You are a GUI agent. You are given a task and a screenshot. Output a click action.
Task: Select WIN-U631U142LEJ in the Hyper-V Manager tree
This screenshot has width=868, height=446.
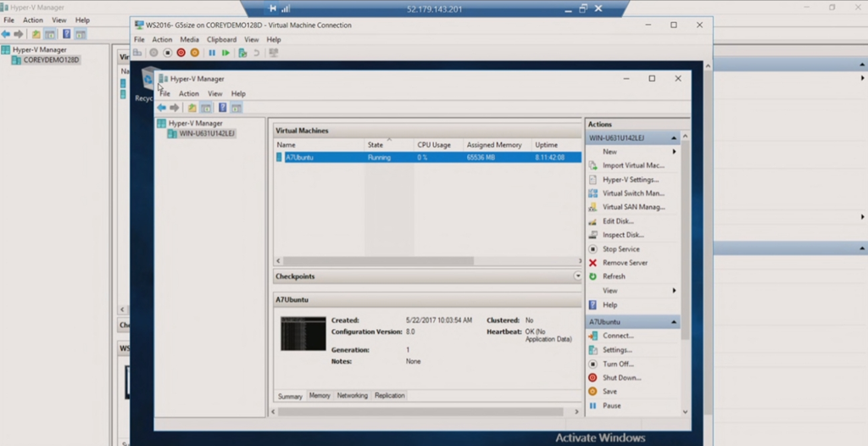click(207, 134)
